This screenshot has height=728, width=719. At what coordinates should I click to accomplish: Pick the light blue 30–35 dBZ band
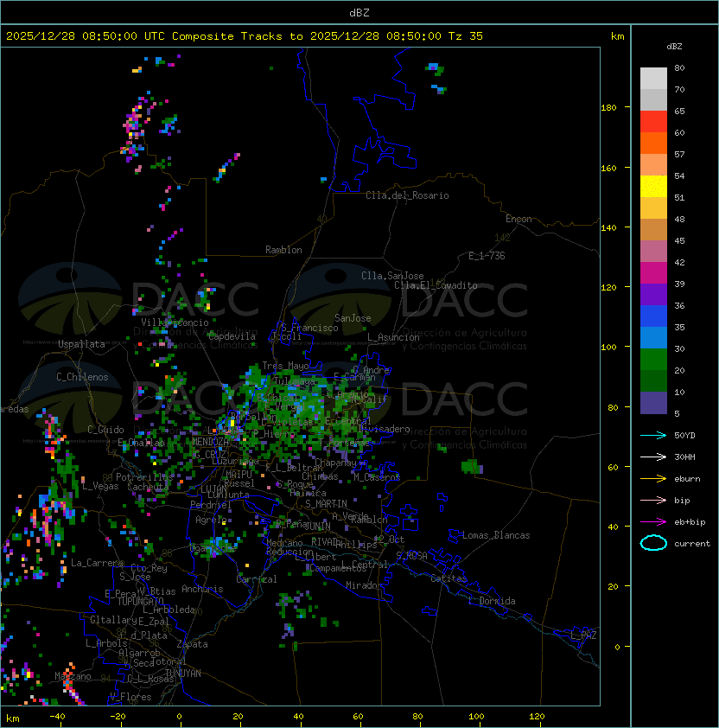[x=653, y=337]
